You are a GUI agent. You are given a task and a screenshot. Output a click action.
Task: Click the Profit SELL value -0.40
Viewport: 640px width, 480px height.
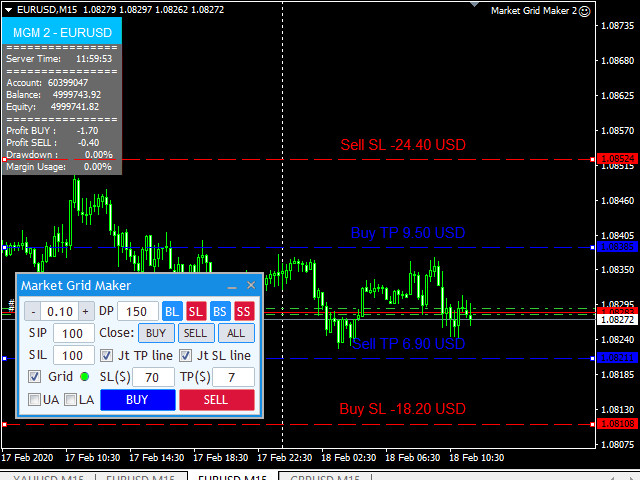click(x=89, y=143)
